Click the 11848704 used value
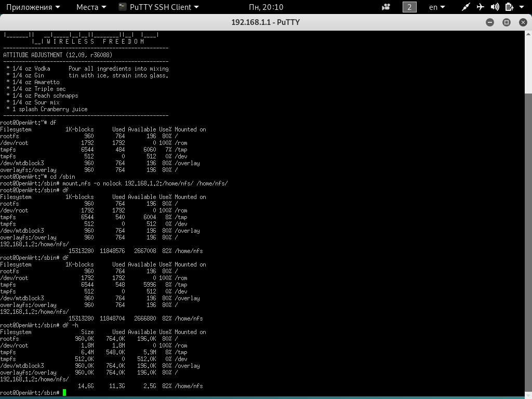This screenshot has width=532, height=399. click(112, 318)
